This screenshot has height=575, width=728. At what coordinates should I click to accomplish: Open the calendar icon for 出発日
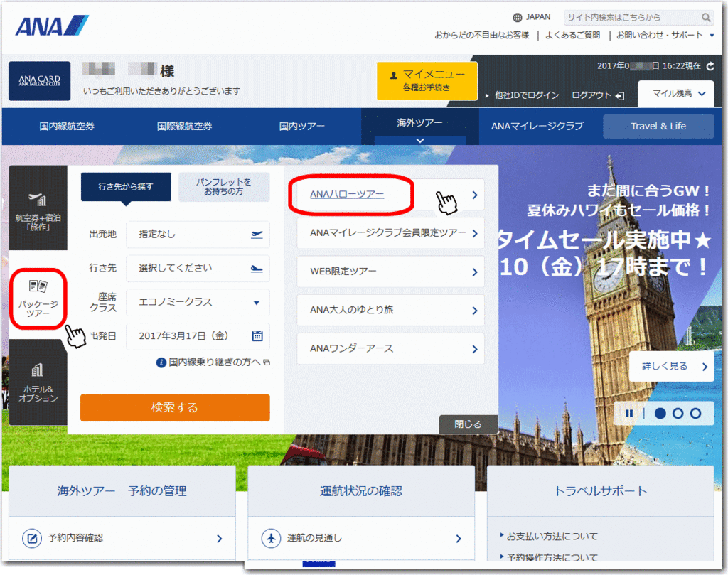click(257, 336)
